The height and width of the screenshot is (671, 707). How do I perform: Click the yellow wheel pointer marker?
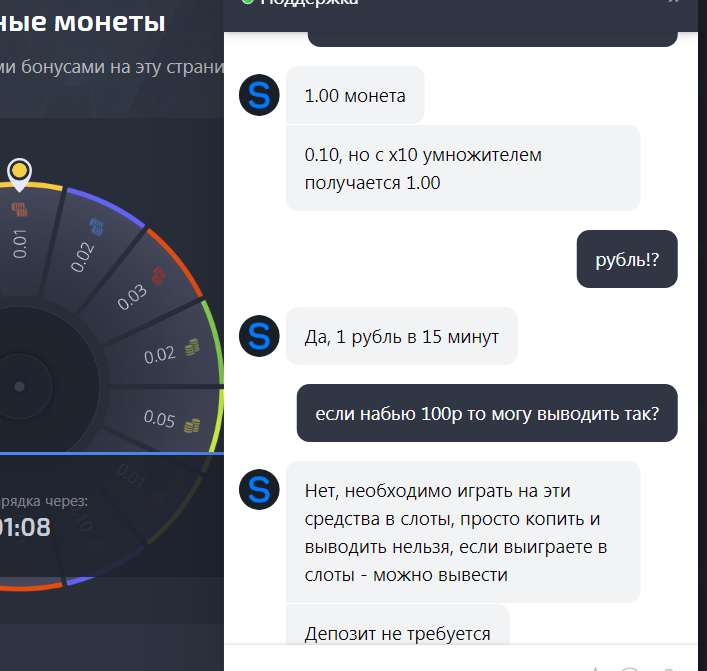point(19,175)
